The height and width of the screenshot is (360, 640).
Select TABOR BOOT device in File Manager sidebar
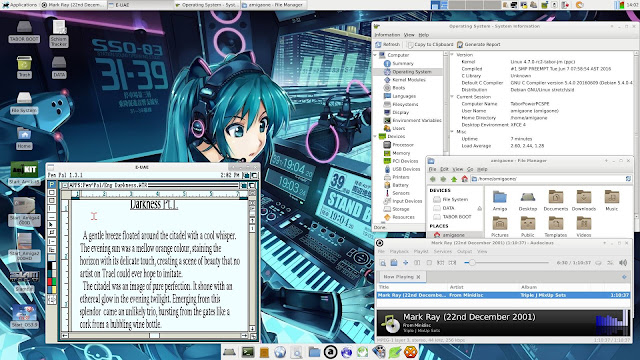tap(452, 217)
